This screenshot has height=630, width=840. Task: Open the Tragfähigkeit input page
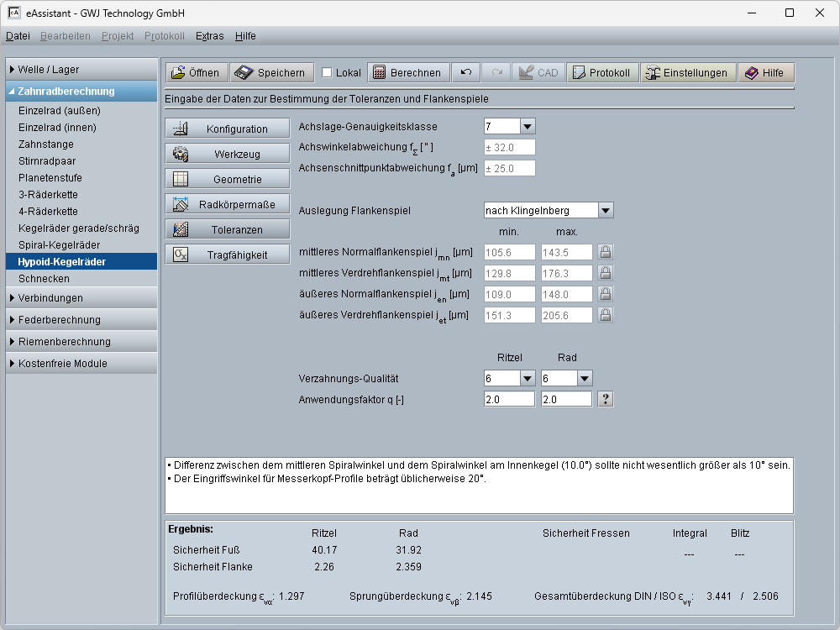(227, 255)
